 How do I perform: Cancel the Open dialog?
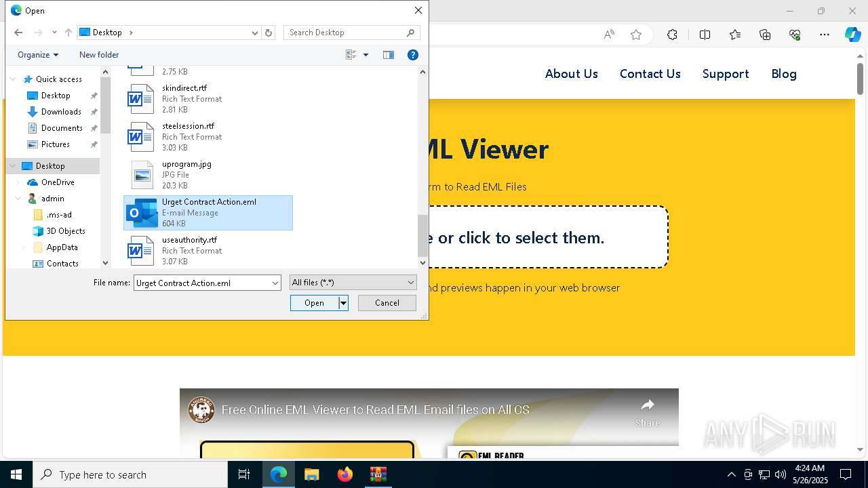tap(387, 303)
